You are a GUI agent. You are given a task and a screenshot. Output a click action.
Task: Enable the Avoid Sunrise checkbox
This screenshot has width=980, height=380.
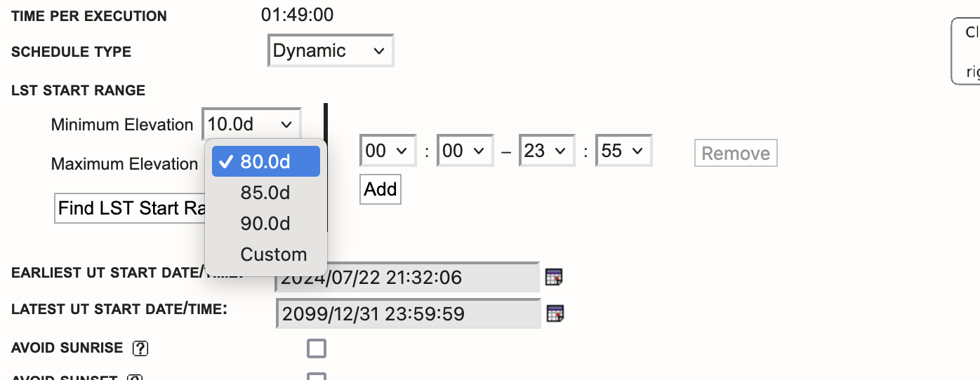point(317,348)
